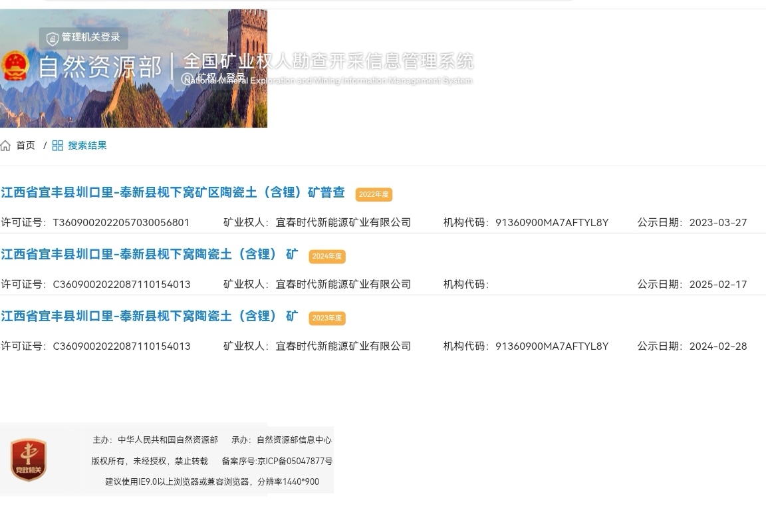766x532 pixels.
Task: Click 宜春时代新能源矿业有限公司 in 2024年度 row
Action: click(x=343, y=285)
